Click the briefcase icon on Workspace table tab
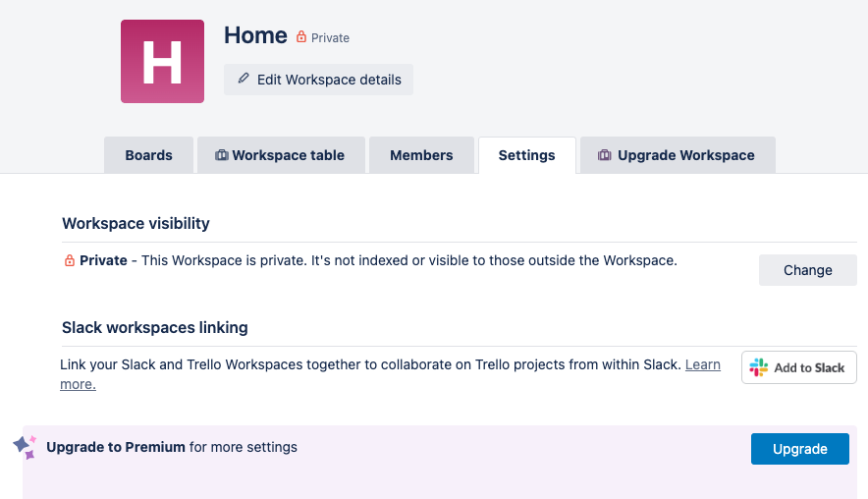The image size is (868, 499). pos(222,155)
